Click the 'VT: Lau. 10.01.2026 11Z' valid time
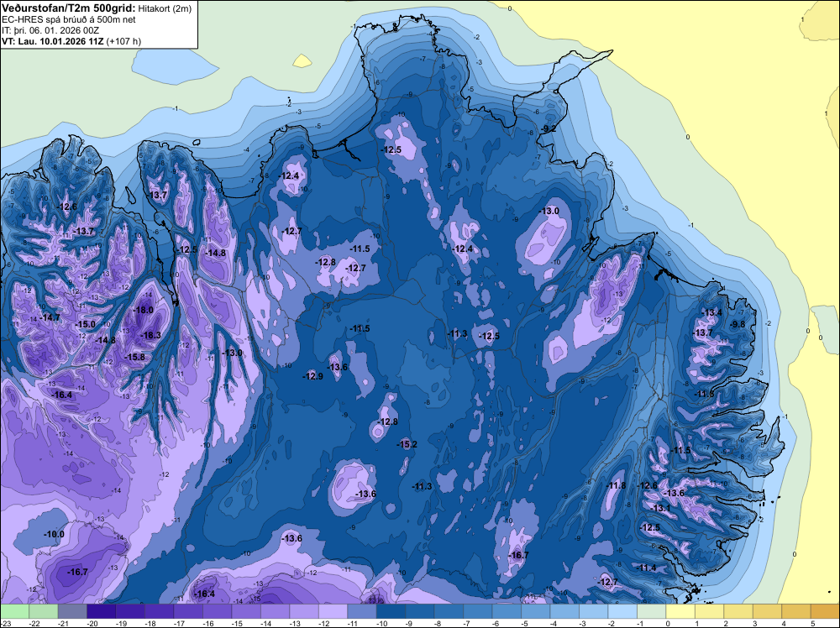Viewport: 840px width, 628px height. [x=53, y=41]
